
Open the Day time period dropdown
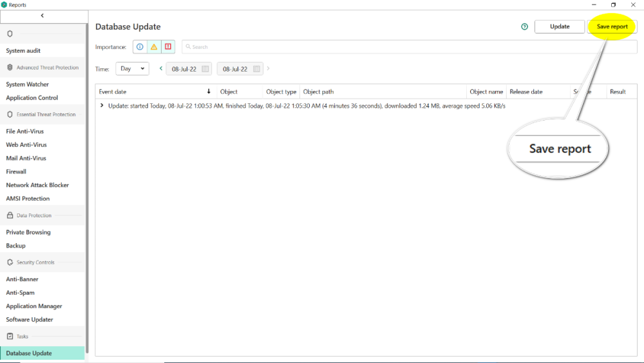(132, 68)
